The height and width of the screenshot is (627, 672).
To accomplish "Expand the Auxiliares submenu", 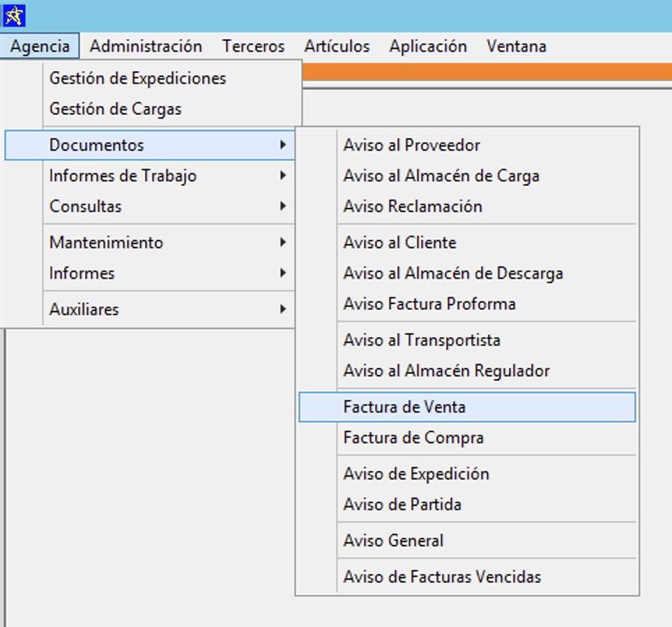I will tap(84, 309).
